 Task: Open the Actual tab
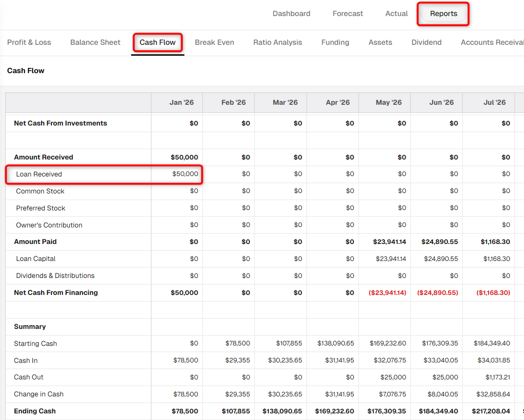click(396, 14)
